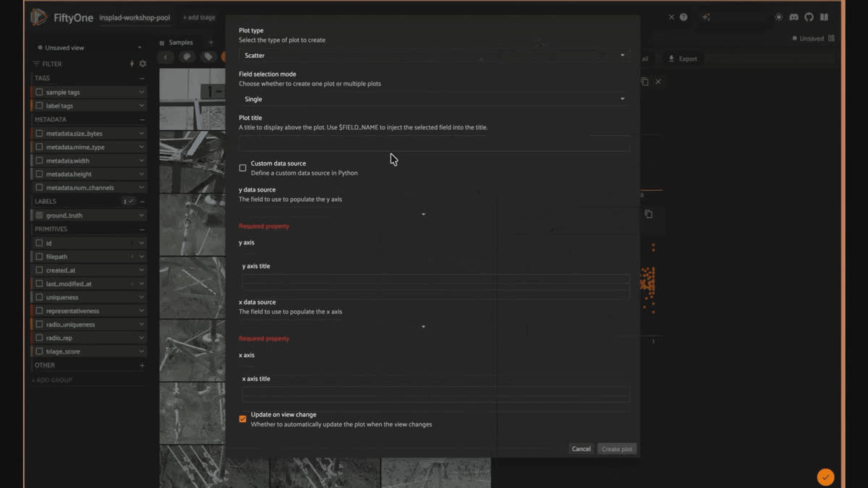Open the Discord community icon
This screenshot has height=488, width=868.
pos(793,17)
